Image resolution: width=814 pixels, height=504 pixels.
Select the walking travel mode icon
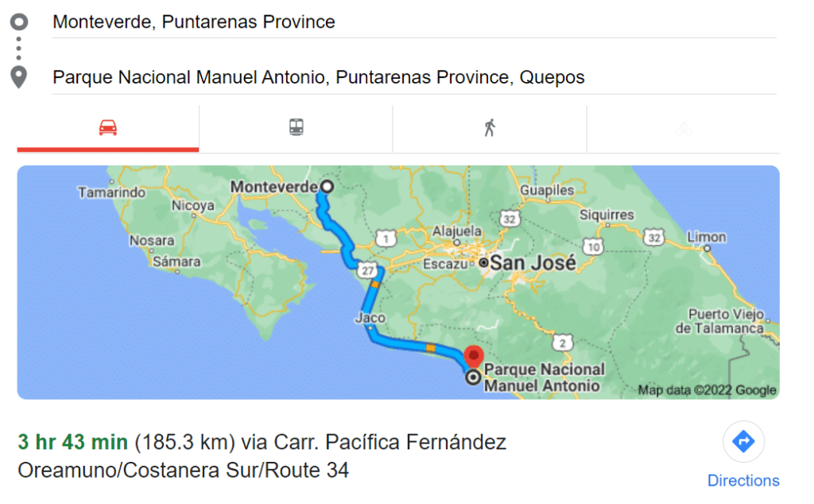(490, 126)
